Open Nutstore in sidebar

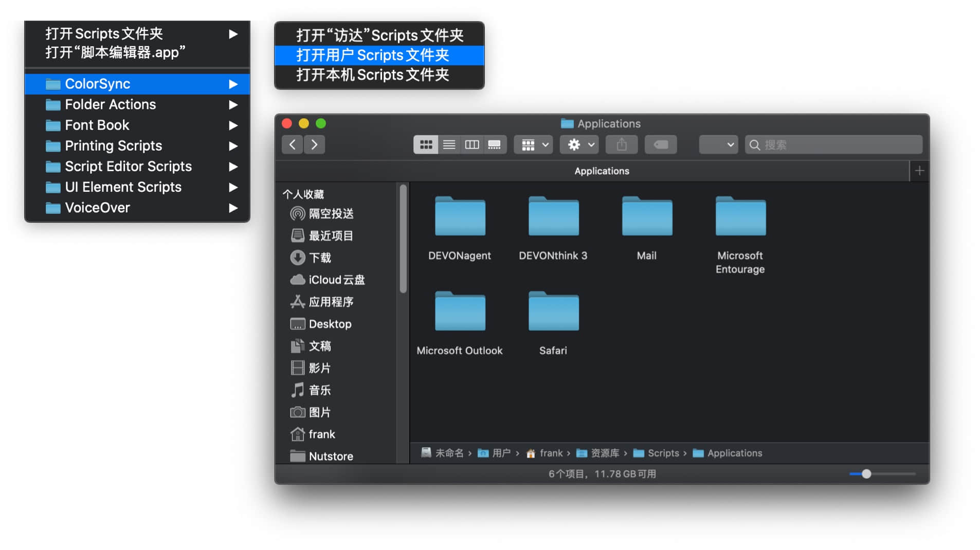[x=321, y=456]
